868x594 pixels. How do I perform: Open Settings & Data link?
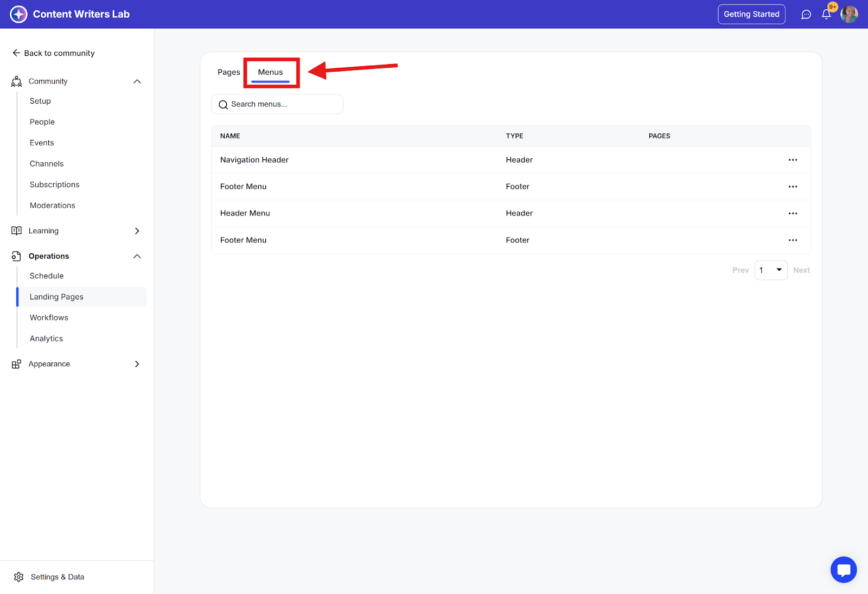pos(58,577)
